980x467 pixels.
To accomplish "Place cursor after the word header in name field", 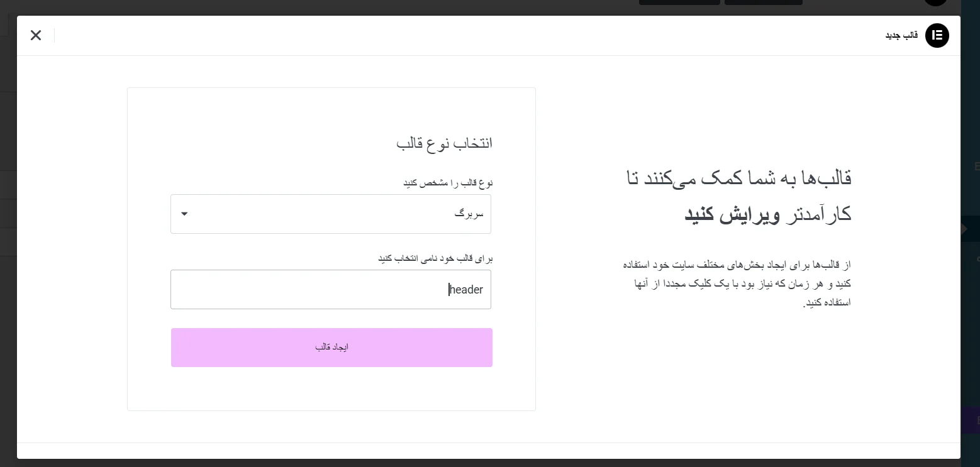I will coord(450,289).
